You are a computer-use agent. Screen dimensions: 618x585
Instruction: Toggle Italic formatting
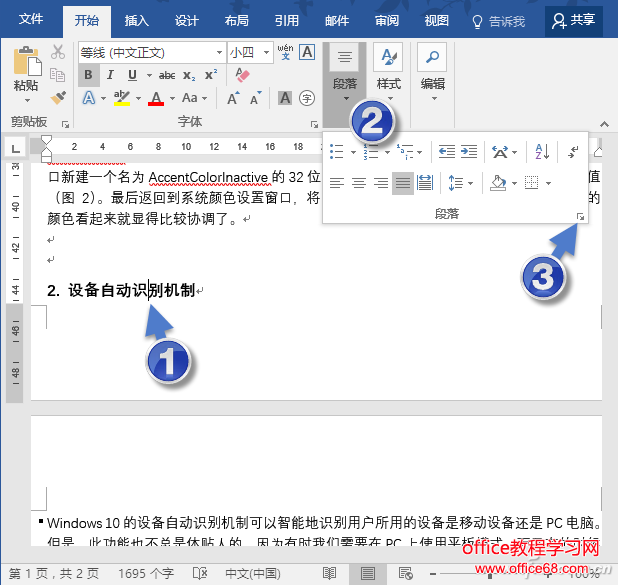(108, 75)
